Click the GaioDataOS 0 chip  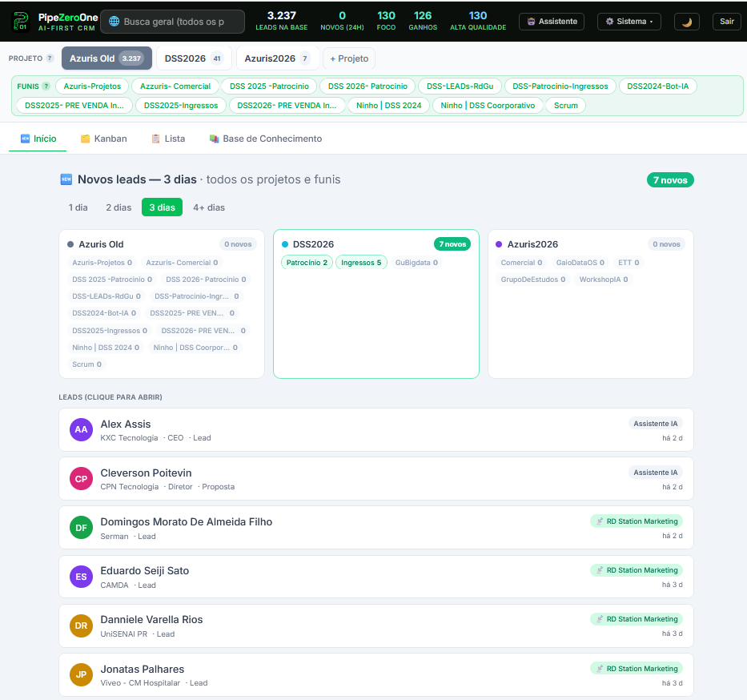[x=580, y=263]
